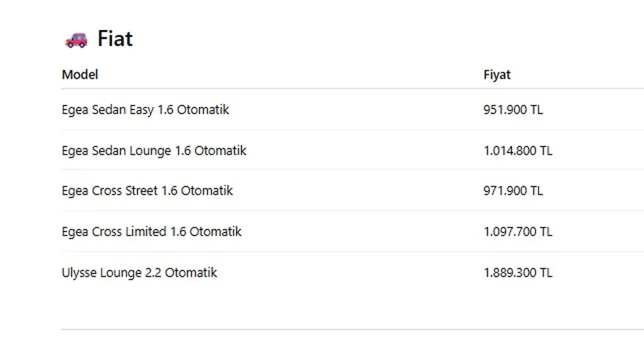Click the Fiyat column header
This screenshot has height=339, width=644.
497,75
